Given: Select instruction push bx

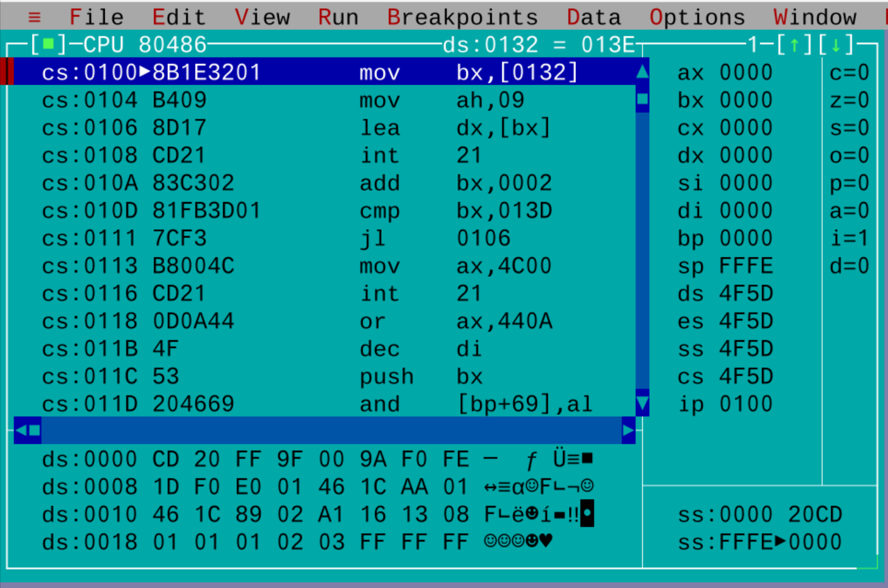Looking at the screenshot, I should click(325, 376).
